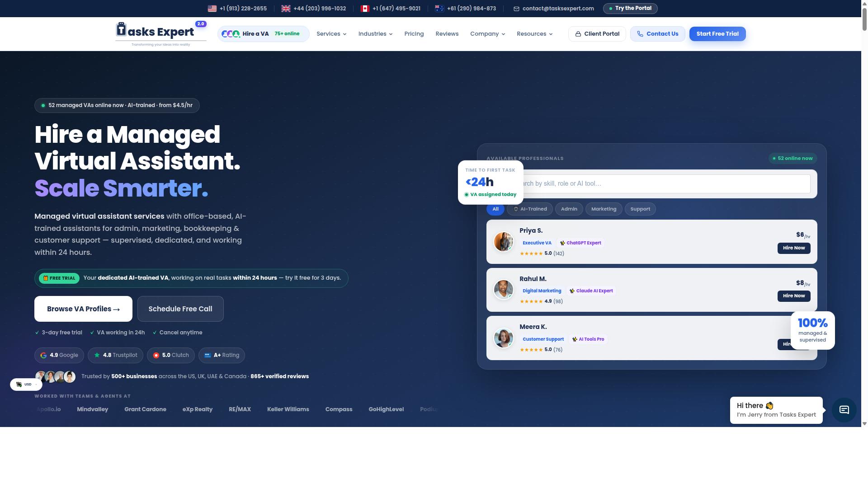Click eXp Realty brand name
This screenshot has width=868, height=488.
click(198, 409)
